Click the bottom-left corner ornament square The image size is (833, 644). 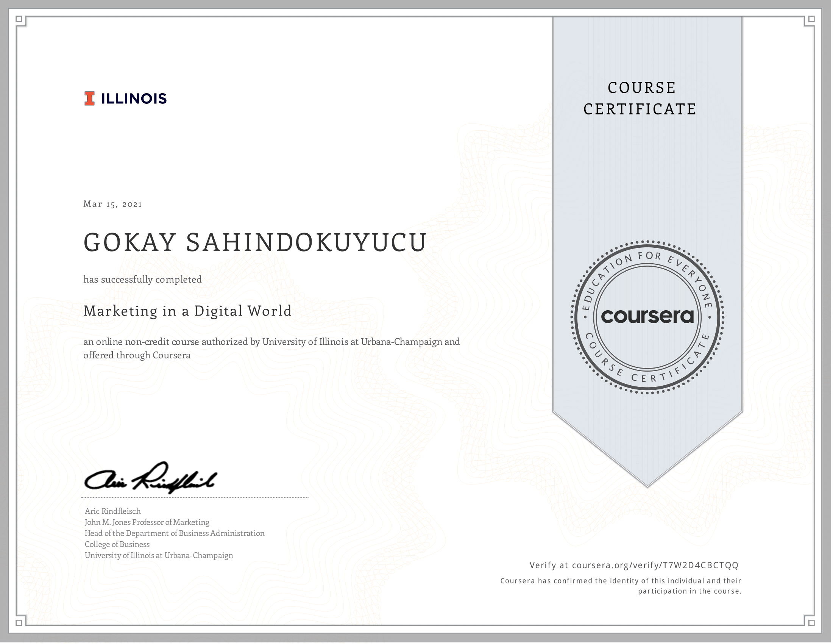tap(19, 623)
